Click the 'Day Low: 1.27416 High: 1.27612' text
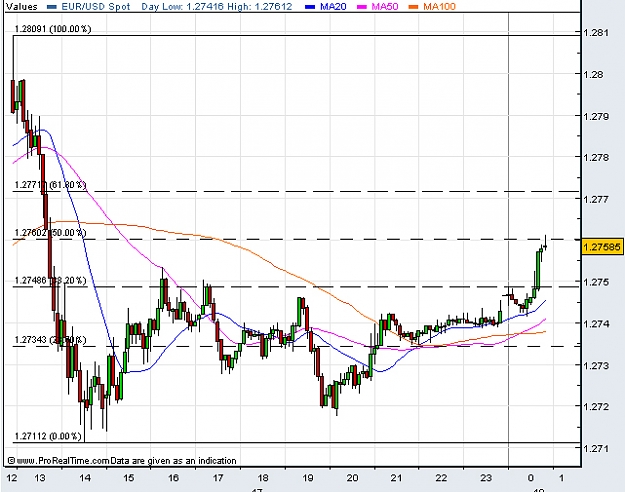Image resolution: width=625 pixels, height=492 pixels. 216,6
